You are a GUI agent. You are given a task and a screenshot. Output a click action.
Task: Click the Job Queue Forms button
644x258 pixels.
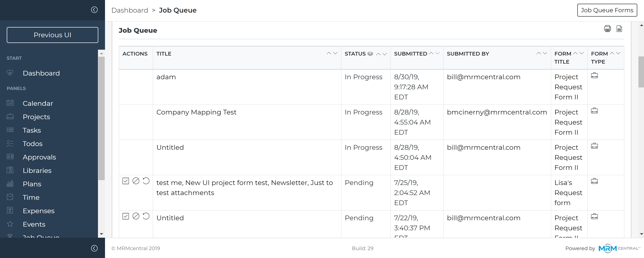pos(607,10)
